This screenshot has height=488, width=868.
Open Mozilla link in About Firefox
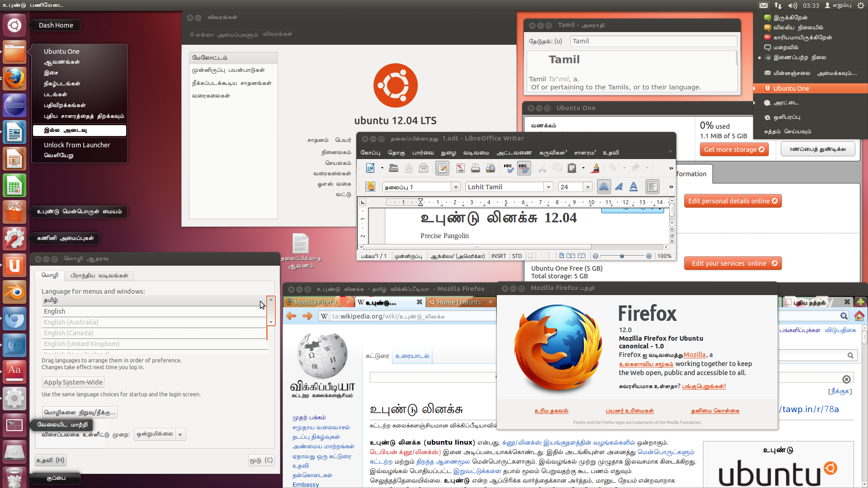point(694,355)
